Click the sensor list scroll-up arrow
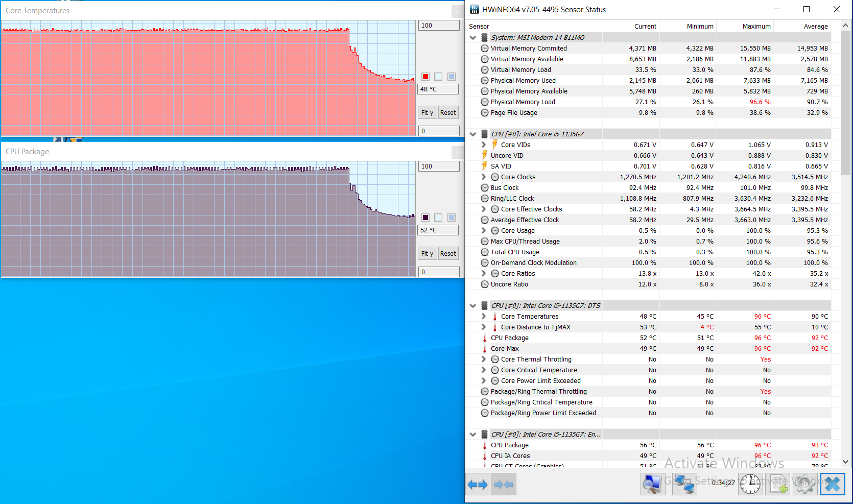The width and height of the screenshot is (853, 504). pos(845,26)
